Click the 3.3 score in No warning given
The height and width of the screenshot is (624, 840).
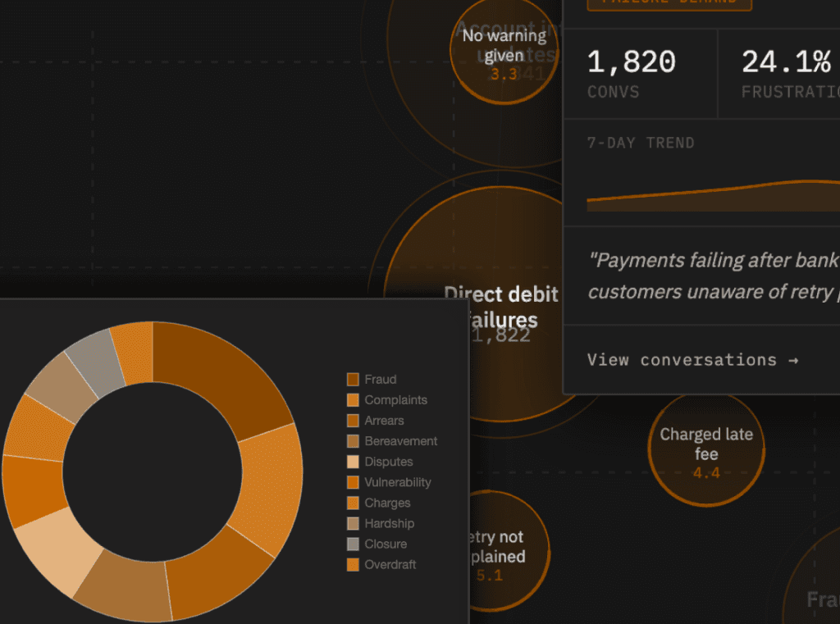click(504, 74)
